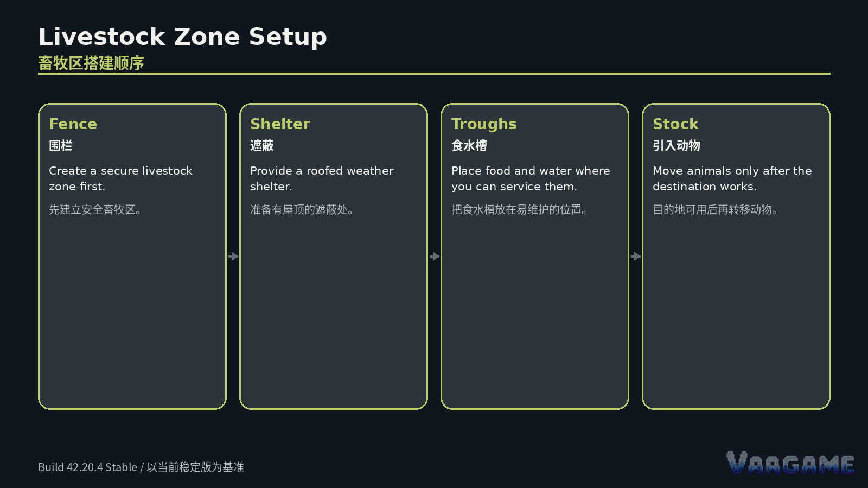Click the 围栏 label in Fence card
This screenshot has height=488, width=868.
coord(61,145)
